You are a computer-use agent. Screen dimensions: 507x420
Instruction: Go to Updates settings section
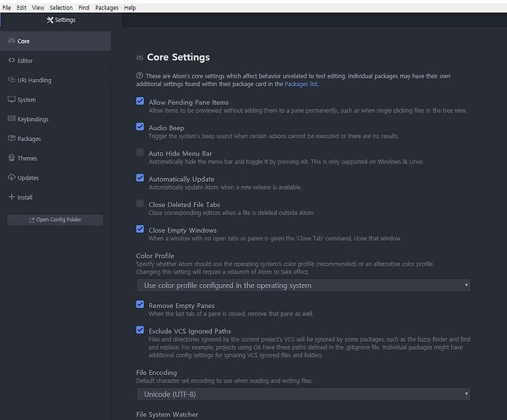pos(56,178)
